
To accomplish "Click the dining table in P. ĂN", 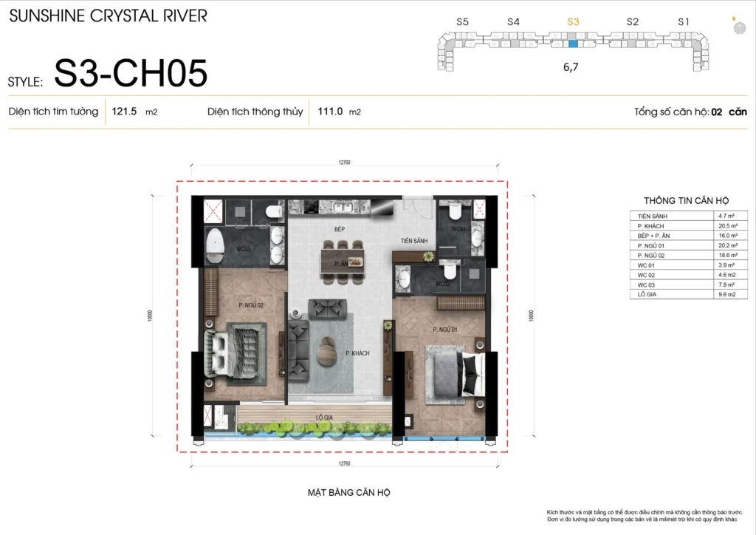I will tap(342, 262).
